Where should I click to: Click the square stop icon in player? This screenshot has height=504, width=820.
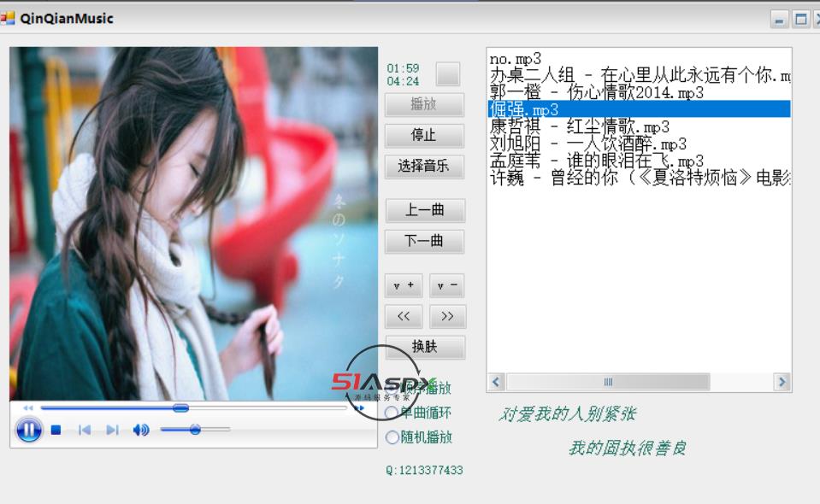tap(56, 430)
